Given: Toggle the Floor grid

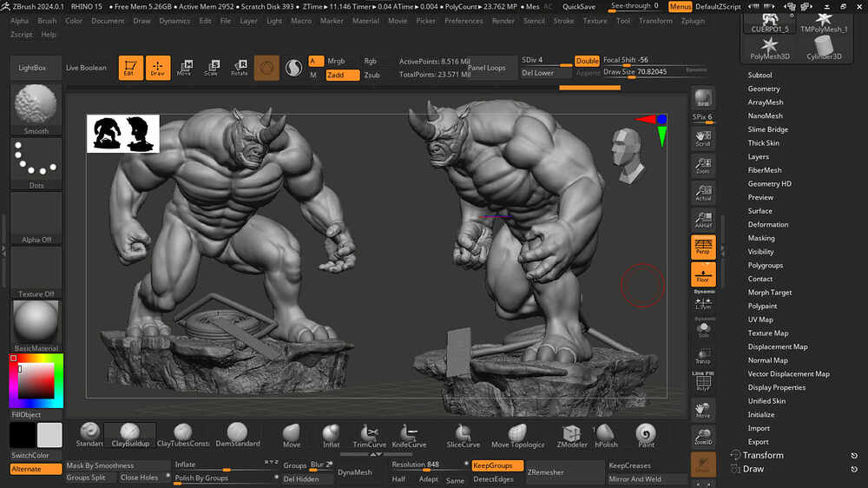Looking at the screenshot, I should [703, 274].
